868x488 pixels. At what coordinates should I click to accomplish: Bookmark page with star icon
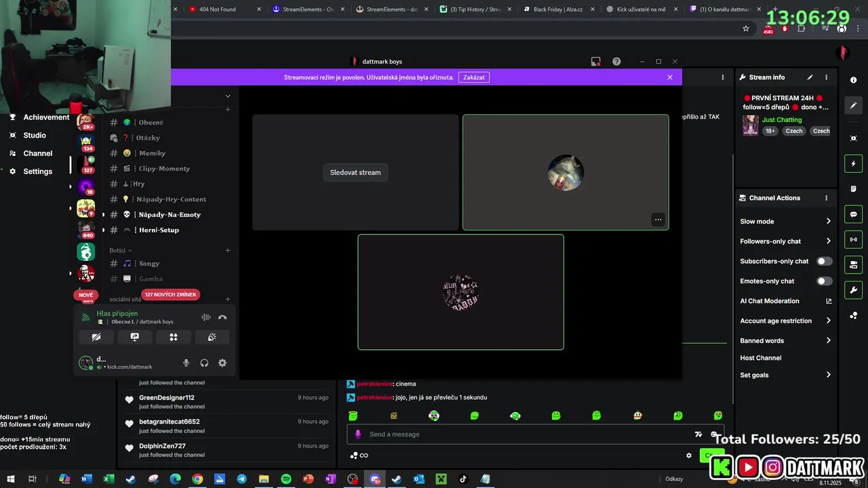746,28
